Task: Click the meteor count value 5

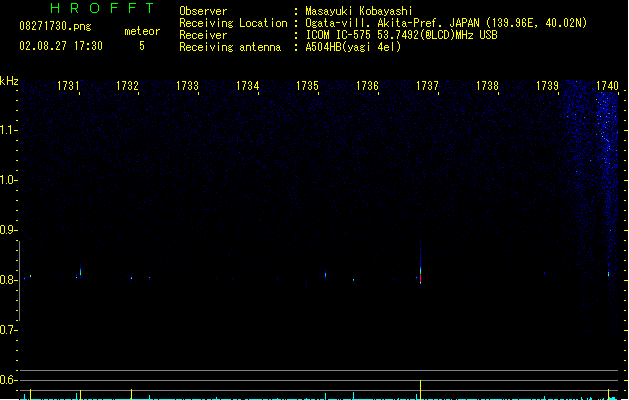Action: coord(142,46)
